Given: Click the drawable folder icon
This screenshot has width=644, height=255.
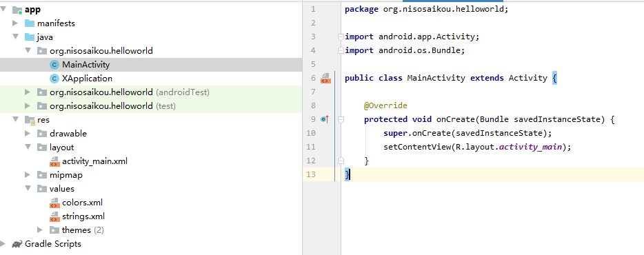Looking at the screenshot, I should (42, 134).
